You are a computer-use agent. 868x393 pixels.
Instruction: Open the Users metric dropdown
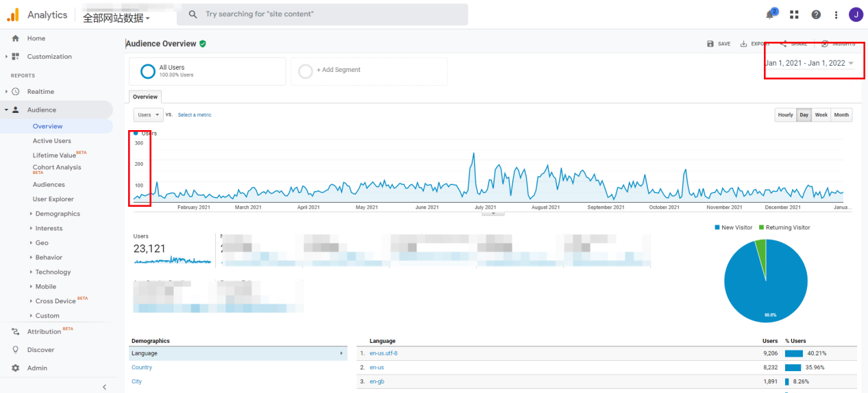[x=148, y=115]
